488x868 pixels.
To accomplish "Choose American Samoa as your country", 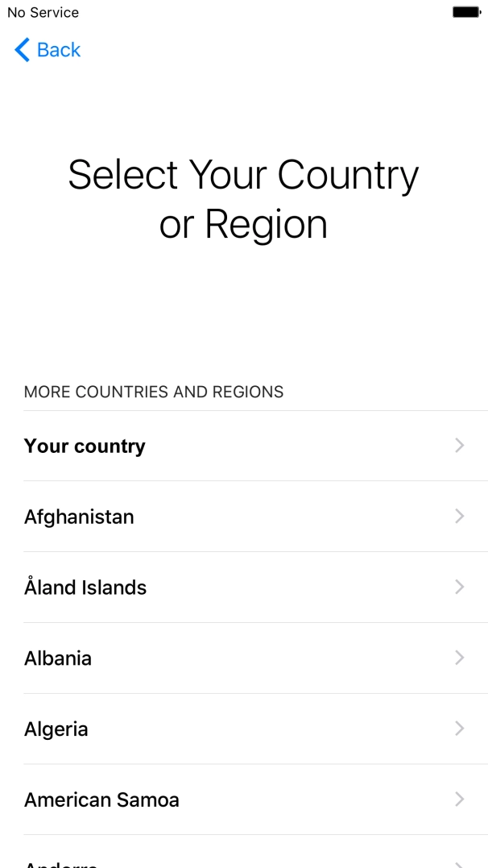I will 101,799.
